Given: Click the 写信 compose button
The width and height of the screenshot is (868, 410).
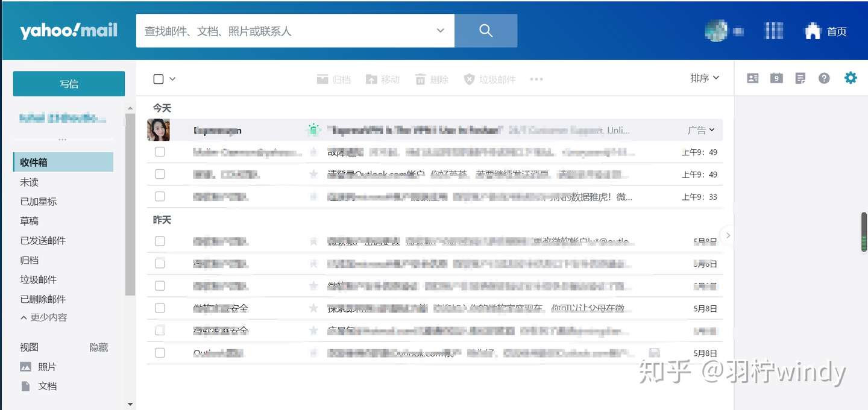Looking at the screenshot, I should point(69,84).
